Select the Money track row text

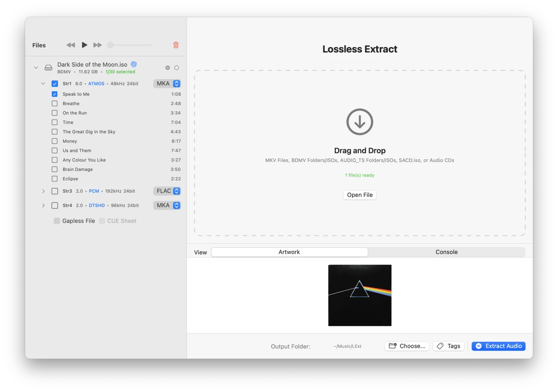[x=70, y=141]
